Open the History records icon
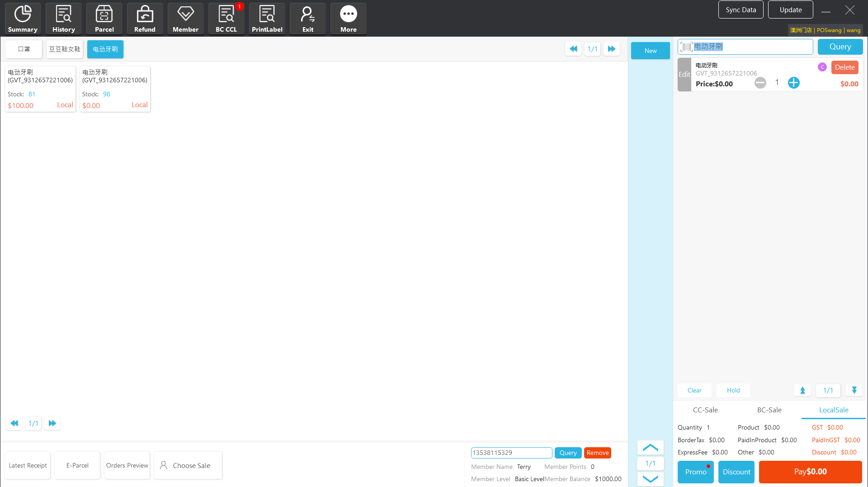 tap(63, 19)
